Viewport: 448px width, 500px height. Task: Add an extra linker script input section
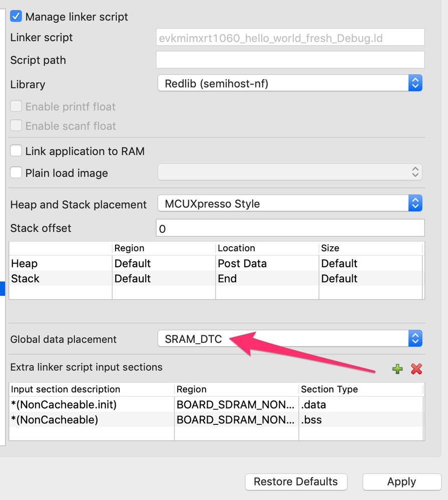[397, 369]
